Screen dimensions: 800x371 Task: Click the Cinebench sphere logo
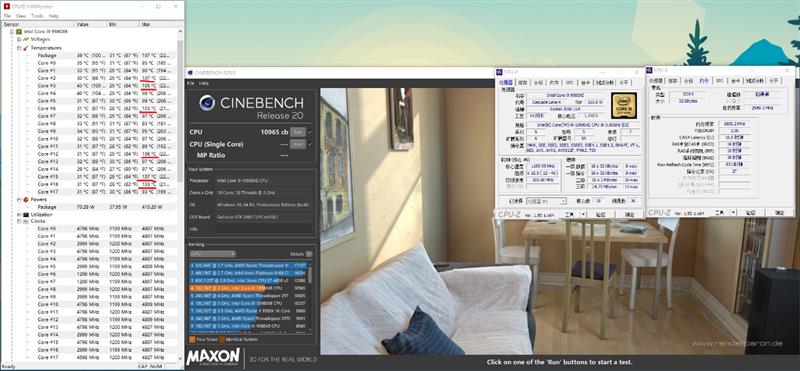pyautogui.click(x=207, y=103)
